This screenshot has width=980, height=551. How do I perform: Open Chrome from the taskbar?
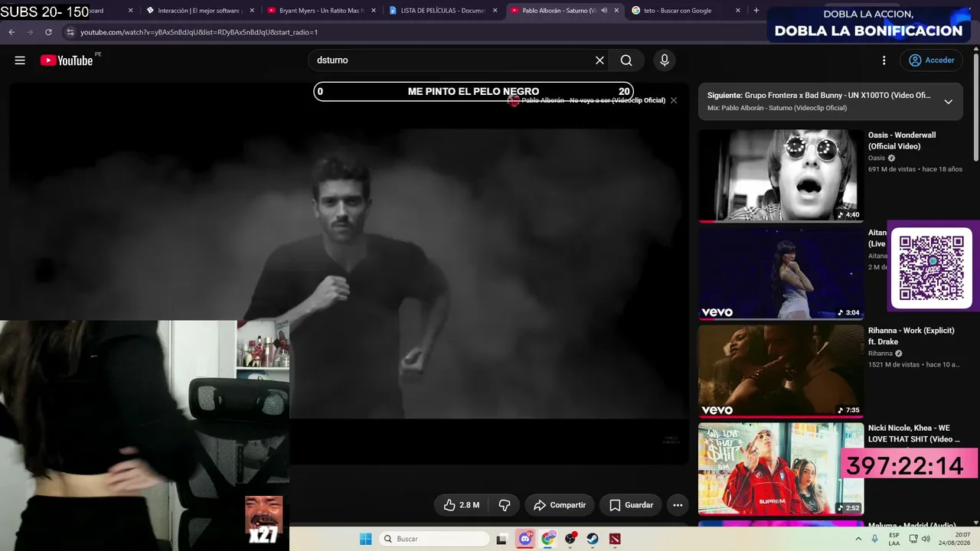coord(548,539)
